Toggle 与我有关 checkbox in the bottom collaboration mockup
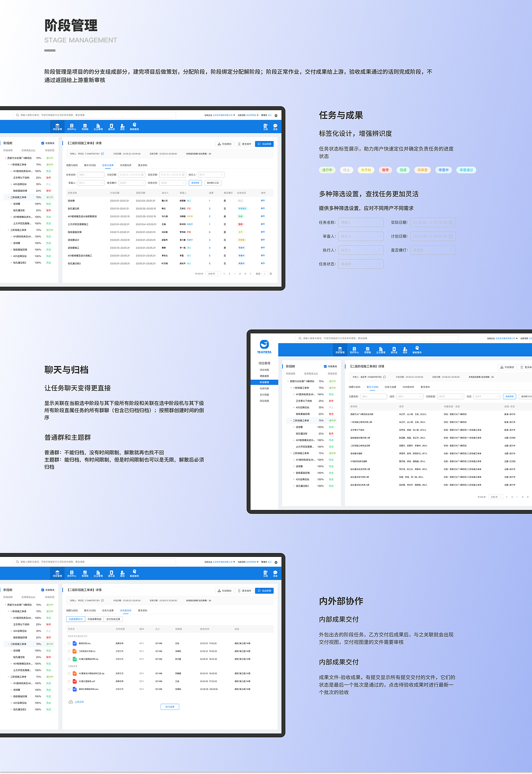Image resolution: width=532 pixels, height=774 pixels. [x=42, y=590]
